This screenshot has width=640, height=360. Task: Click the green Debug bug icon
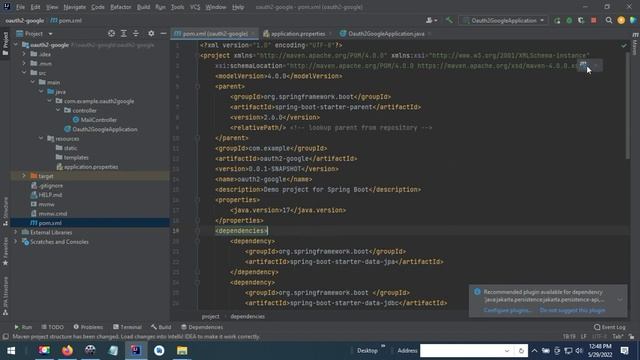pos(569,20)
